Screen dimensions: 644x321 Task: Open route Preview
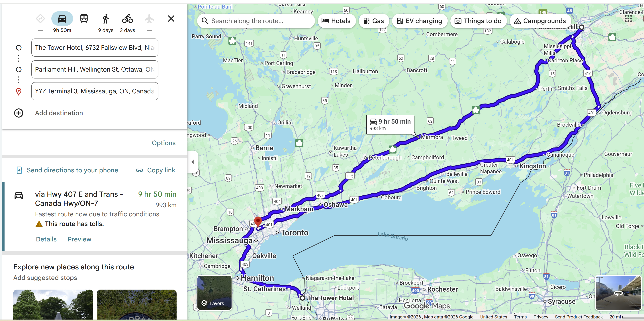coord(79,239)
